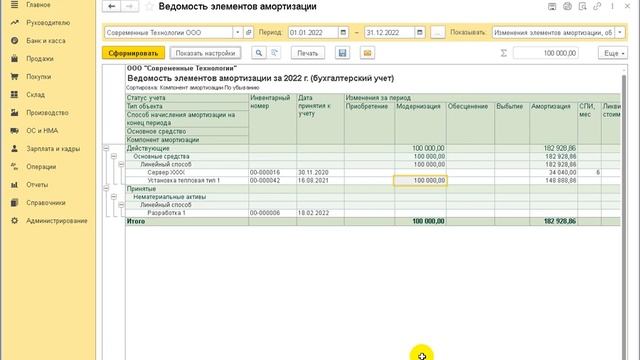This screenshot has height=360, width=640.
Task: Click the start date field 01.01.2022
Action: (x=313, y=32)
